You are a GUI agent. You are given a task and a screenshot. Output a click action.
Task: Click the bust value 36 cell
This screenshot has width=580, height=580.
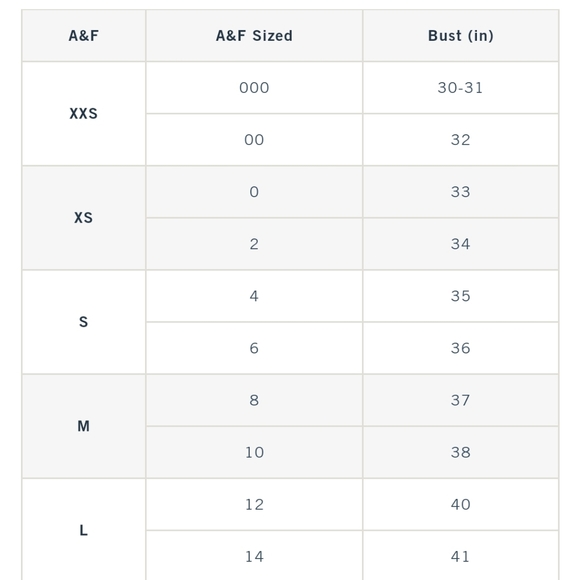click(461, 348)
